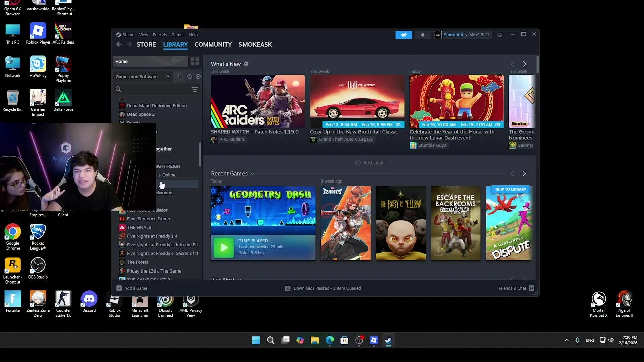
Task: Switch library to grid collections view
Action: [x=195, y=61]
